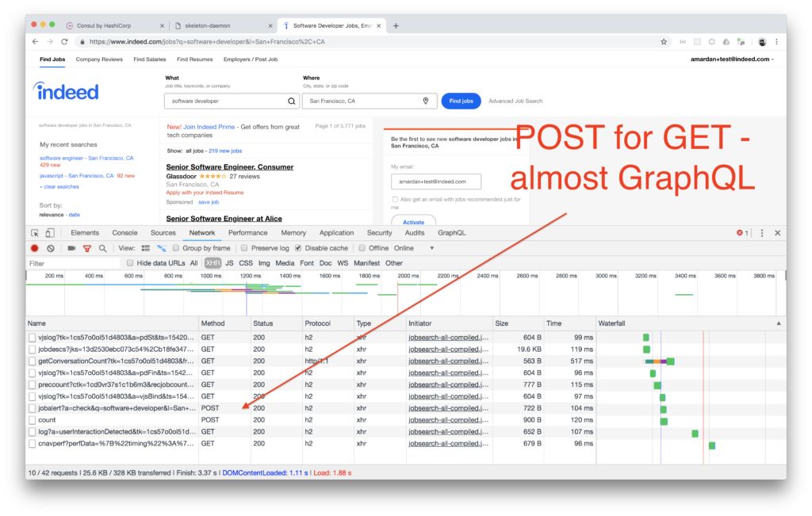Click the Activate button
The height and width of the screenshot is (516, 812).
413,221
